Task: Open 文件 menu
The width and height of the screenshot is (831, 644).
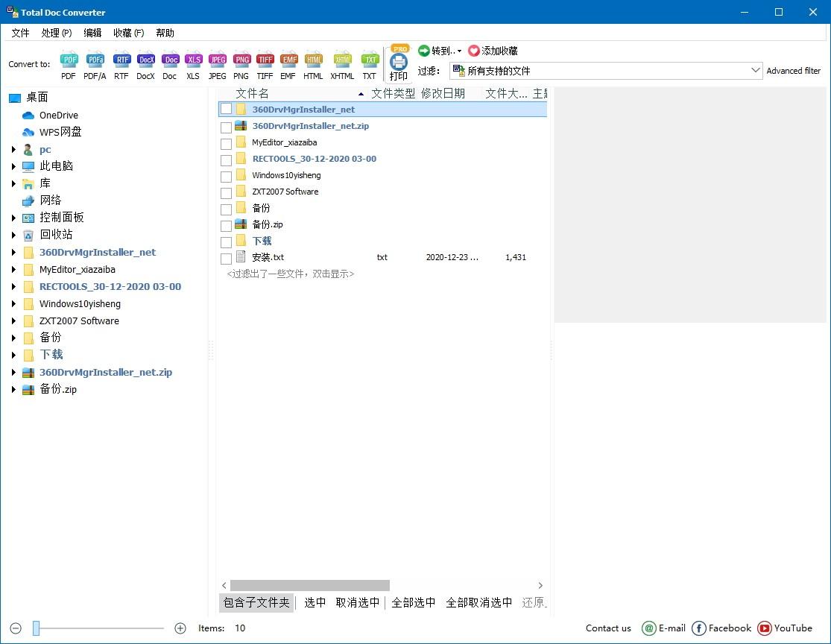Action: [x=20, y=33]
